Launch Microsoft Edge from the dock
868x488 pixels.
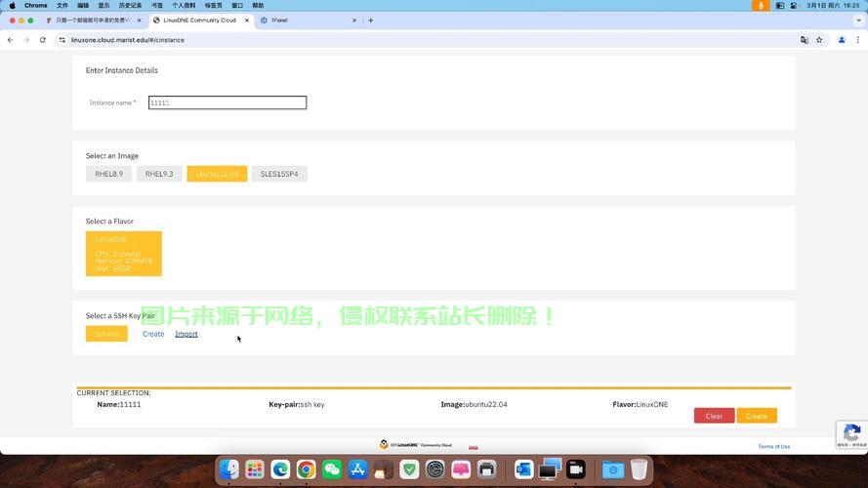point(280,469)
